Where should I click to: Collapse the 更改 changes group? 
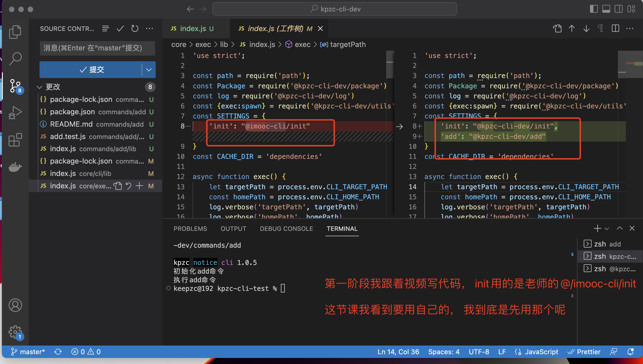pyautogui.click(x=39, y=87)
